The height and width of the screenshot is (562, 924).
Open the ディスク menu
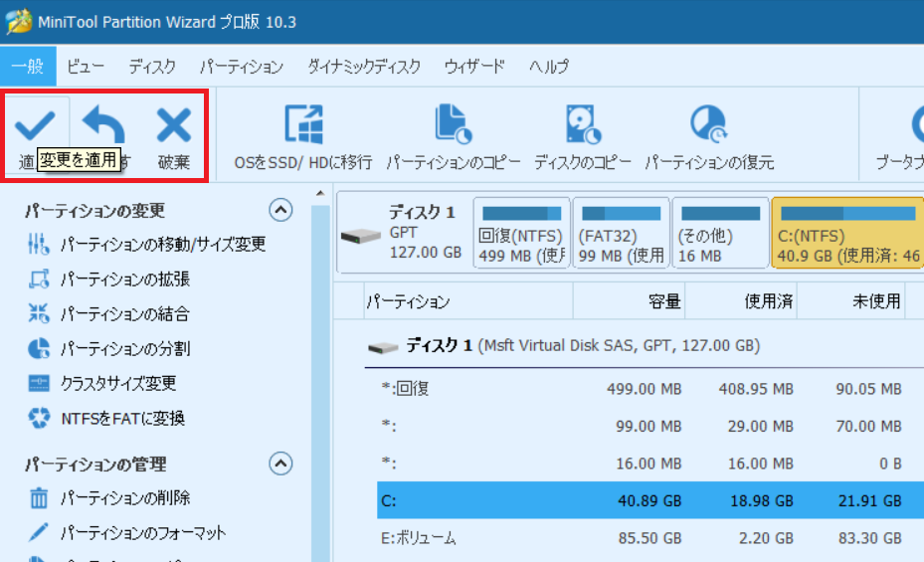click(x=152, y=66)
